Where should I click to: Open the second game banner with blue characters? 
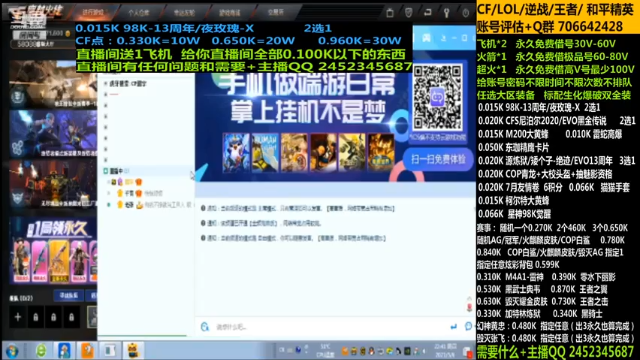[x=53, y=134]
